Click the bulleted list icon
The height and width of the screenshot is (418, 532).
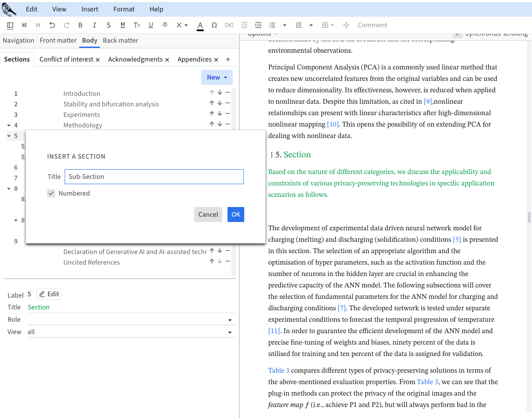coord(272,25)
